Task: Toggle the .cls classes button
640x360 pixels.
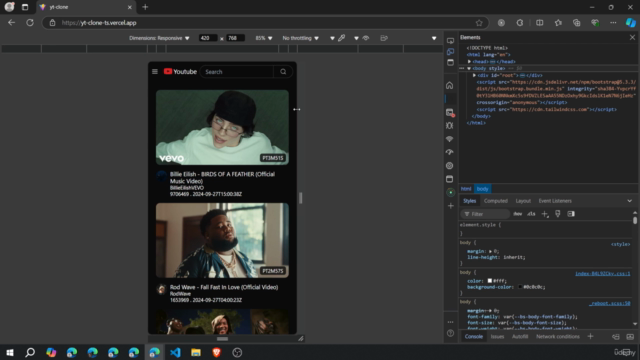Action: click(531, 214)
